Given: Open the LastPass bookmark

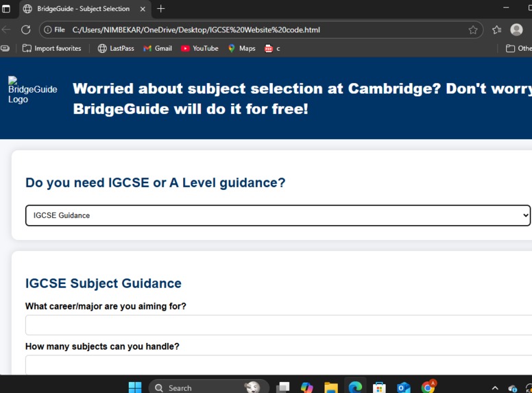Looking at the screenshot, I should coord(116,49).
